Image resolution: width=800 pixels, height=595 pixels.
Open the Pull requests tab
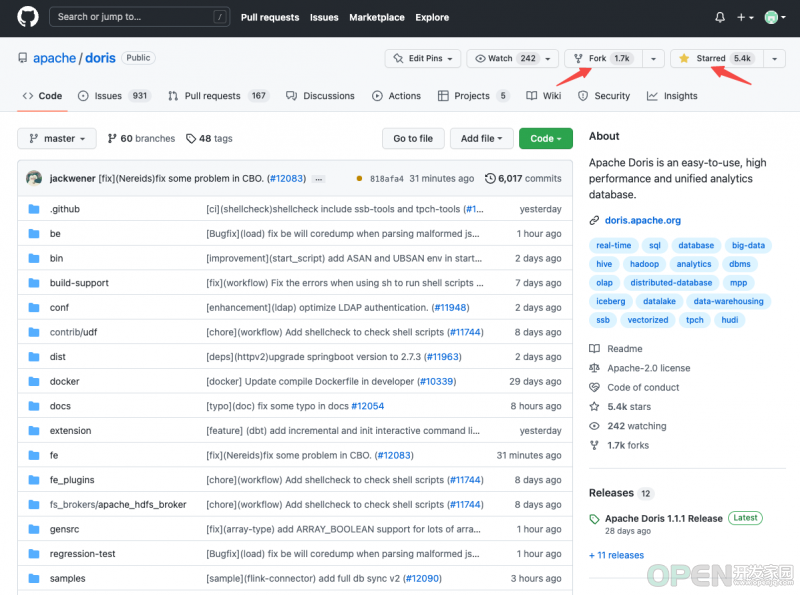point(219,96)
